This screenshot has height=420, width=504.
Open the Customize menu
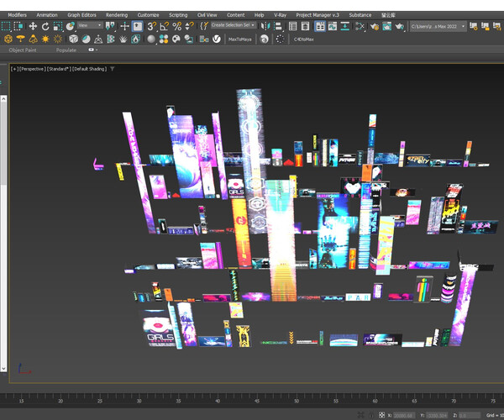pos(148,15)
